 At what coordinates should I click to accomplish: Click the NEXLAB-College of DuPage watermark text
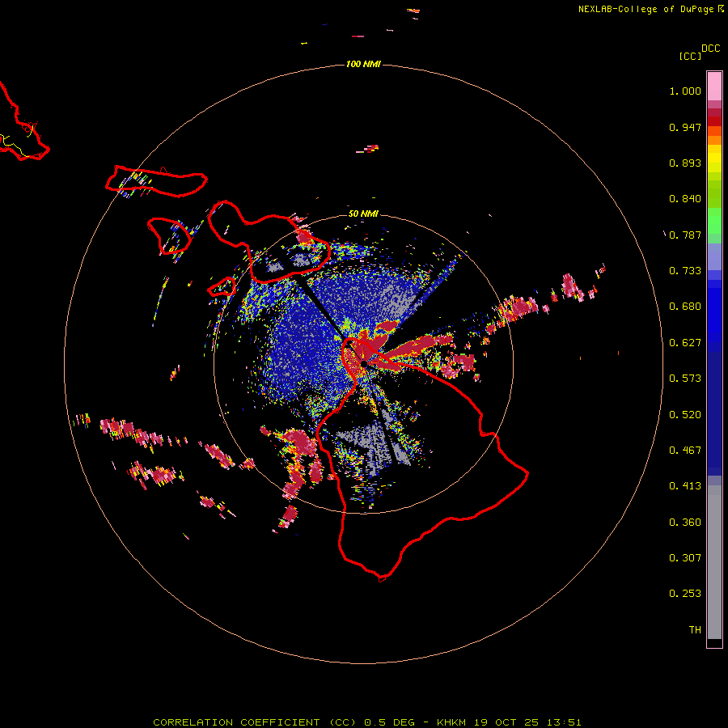pyautogui.click(x=651, y=9)
